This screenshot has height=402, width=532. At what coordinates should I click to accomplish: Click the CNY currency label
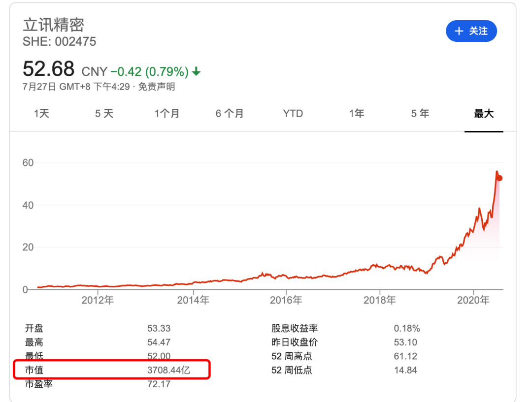pos(94,72)
